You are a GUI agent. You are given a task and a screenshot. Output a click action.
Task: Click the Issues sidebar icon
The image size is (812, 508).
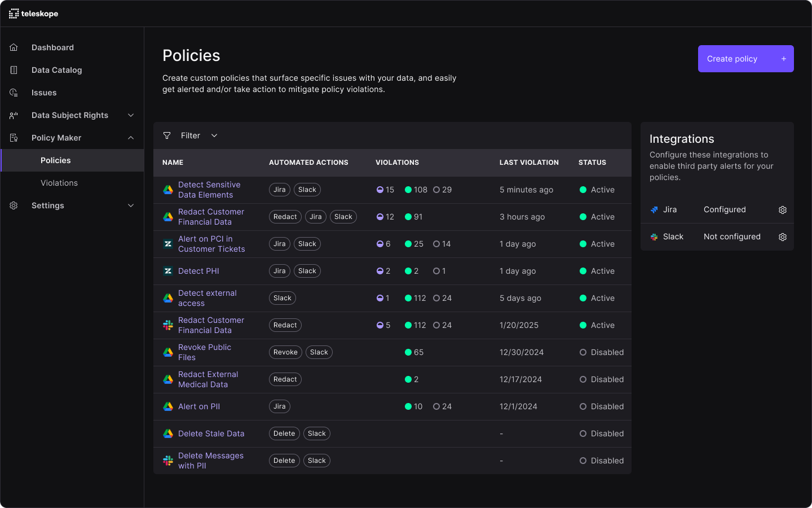tap(14, 93)
